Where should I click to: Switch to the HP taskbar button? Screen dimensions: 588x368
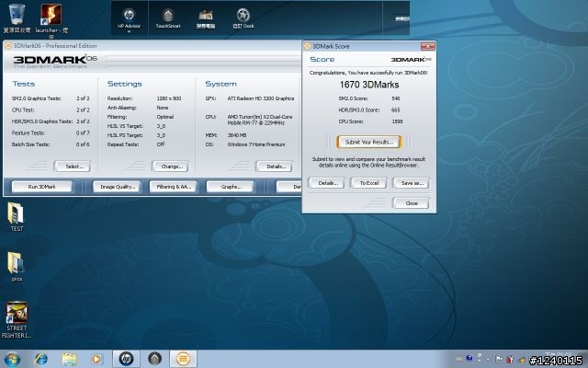coord(127,359)
